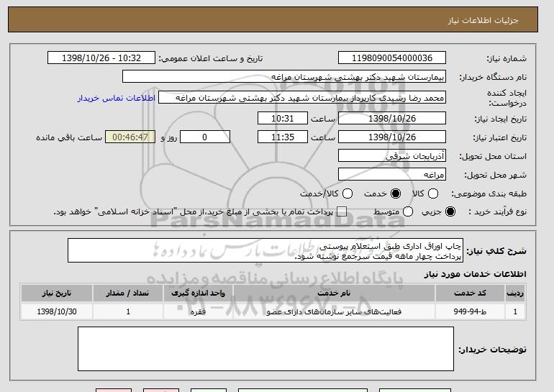This screenshot has height=392, width=554.
Task: Click the remaining time counter 00:46:47
Action: (130, 137)
